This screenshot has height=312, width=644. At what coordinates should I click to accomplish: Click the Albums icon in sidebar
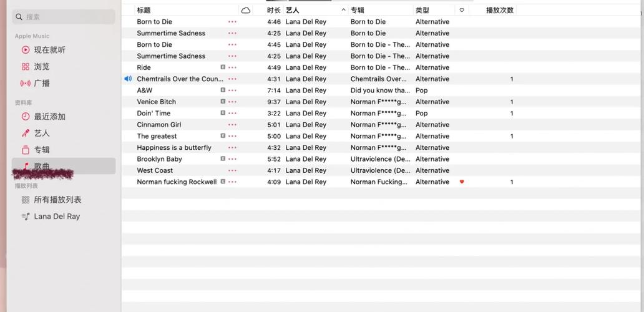pos(26,150)
